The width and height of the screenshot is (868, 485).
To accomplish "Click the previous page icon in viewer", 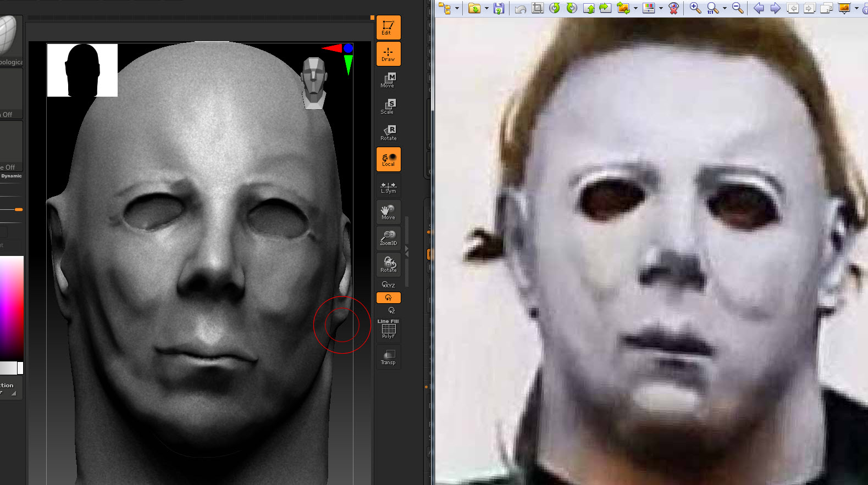I will (x=793, y=8).
